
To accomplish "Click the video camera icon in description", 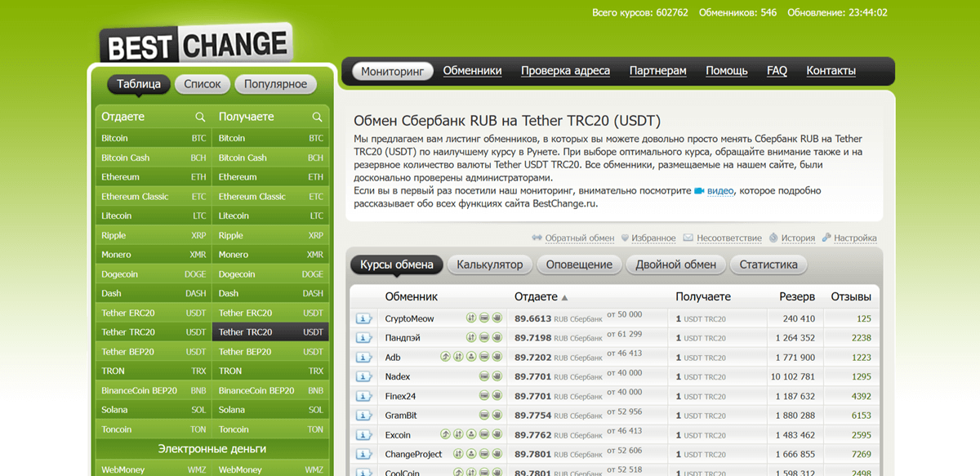I will pyautogui.click(x=699, y=191).
